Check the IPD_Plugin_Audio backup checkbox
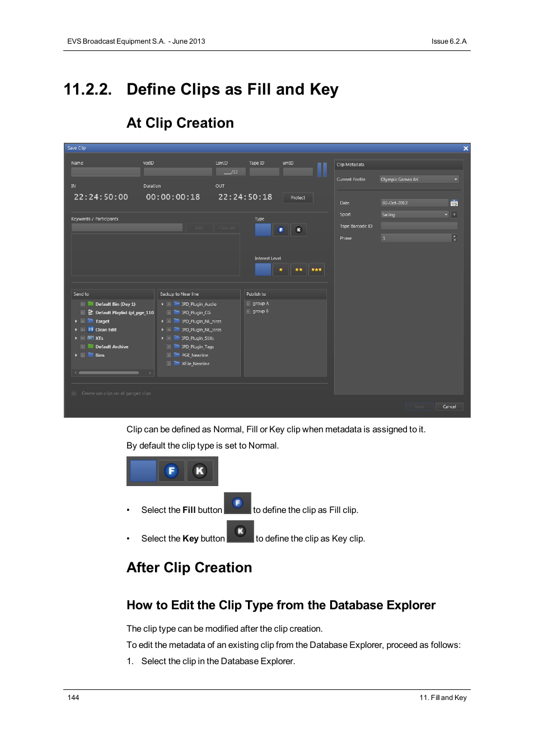This screenshot has height=756, width=534. click(169, 304)
